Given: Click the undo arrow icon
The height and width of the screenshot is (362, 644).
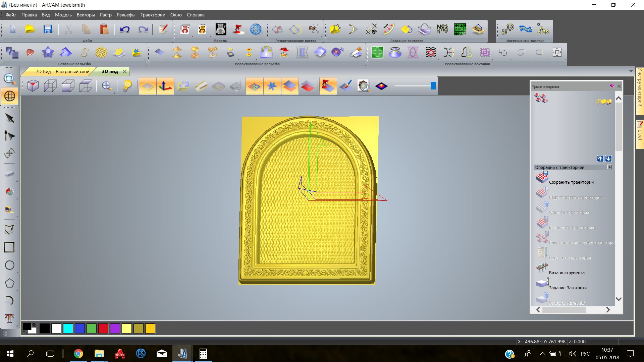Looking at the screenshot, I should click(124, 29).
